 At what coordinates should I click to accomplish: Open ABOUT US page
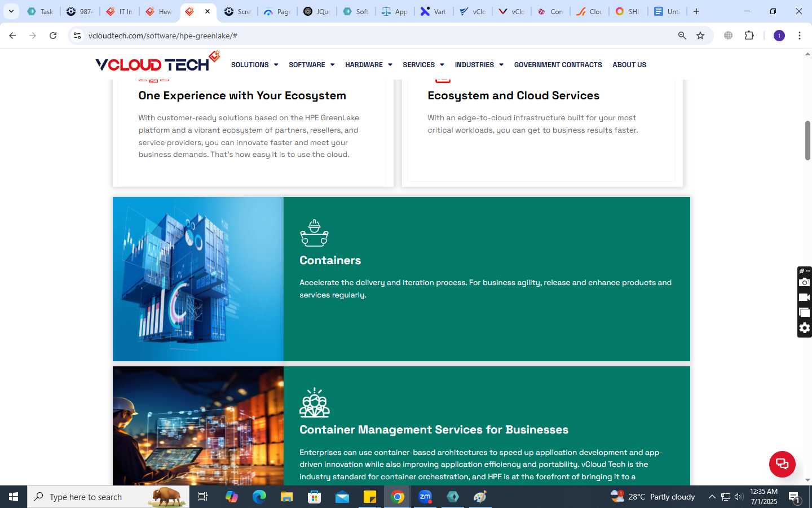(x=629, y=65)
